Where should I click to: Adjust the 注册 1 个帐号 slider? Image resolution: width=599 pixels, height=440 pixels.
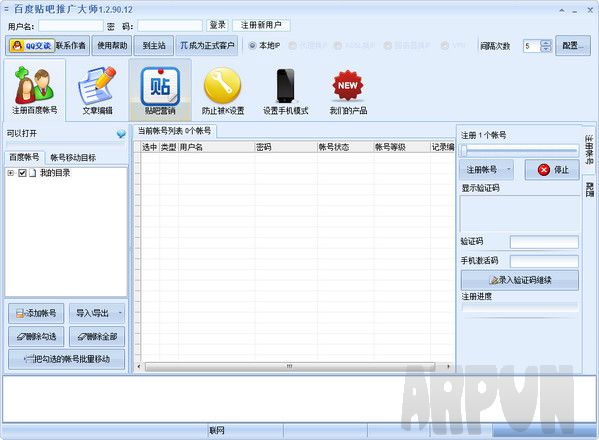(x=464, y=150)
